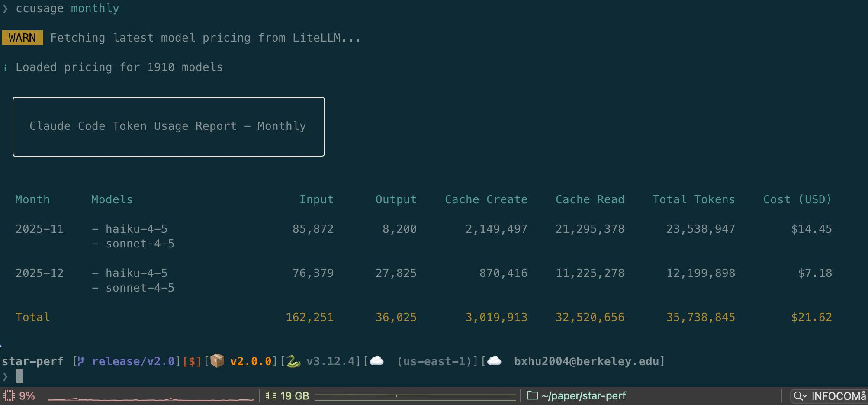The width and height of the screenshot is (868, 405).
Task: Click the memory icon beside 19 GB
Action: (x=271, y=395)
